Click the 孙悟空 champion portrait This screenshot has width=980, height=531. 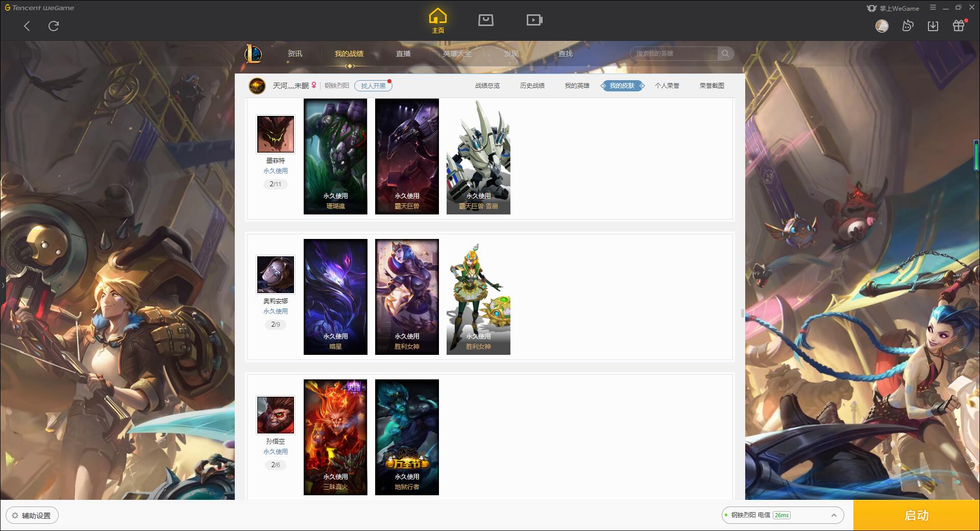pos(276,415)
